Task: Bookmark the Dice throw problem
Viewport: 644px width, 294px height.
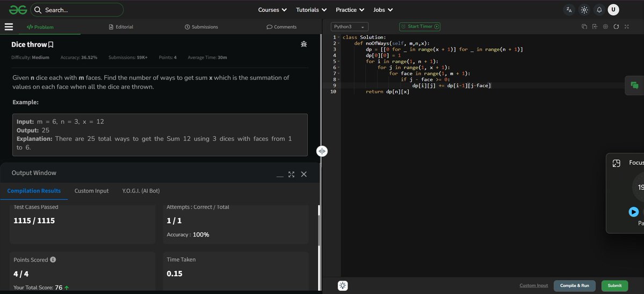Action: 51,45
